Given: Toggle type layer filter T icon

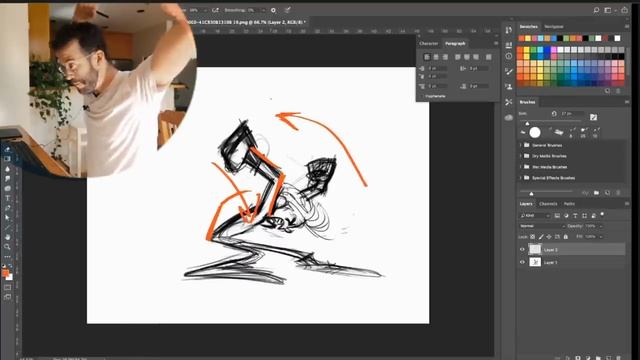Looking at the screenshot, I should 575,216.
